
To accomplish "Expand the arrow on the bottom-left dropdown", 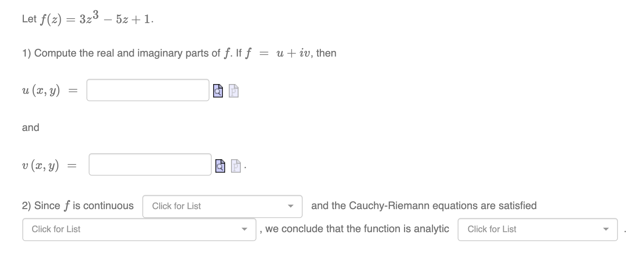I will (x=245, y=230).
